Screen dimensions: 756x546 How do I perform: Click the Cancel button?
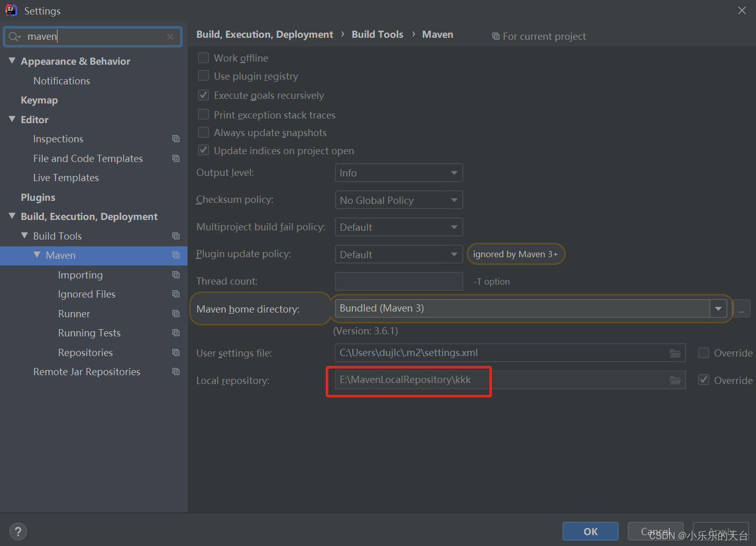(x=656, y=532)
